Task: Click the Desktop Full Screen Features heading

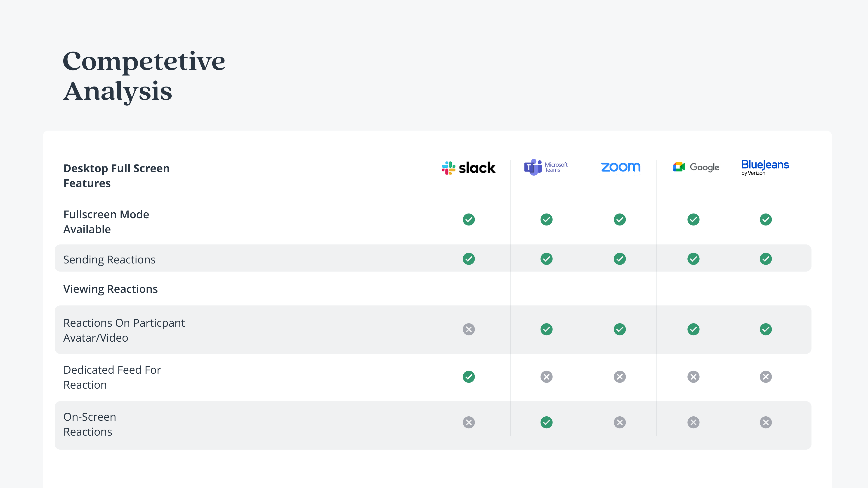Action: point(117,176)
